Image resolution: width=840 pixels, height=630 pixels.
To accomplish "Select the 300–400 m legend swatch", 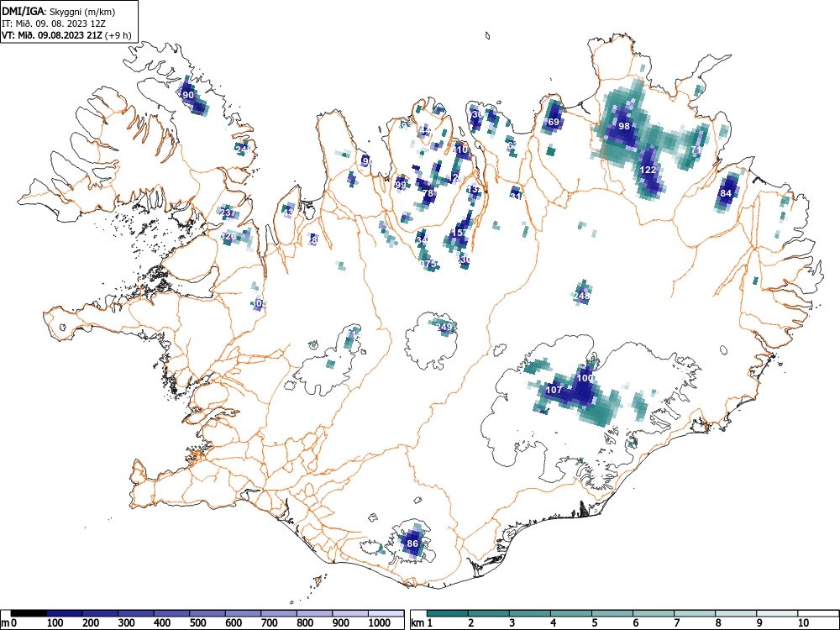I will (136, 613).
